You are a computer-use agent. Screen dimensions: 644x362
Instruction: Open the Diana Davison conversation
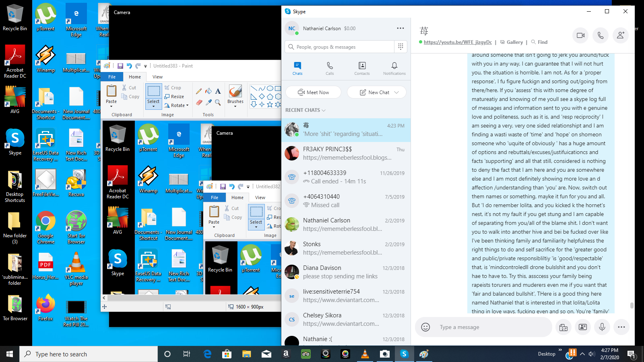click(x=346, y=272)
